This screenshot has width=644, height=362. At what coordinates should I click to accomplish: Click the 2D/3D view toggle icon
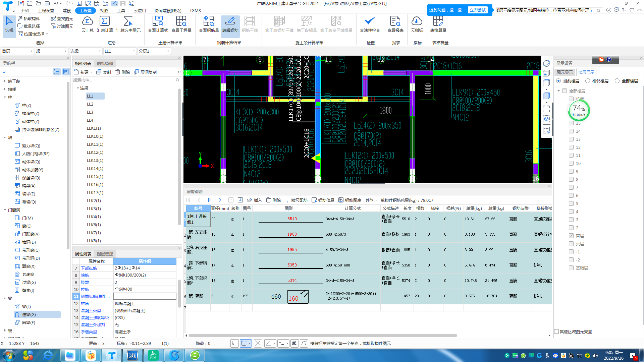[546, 73]
